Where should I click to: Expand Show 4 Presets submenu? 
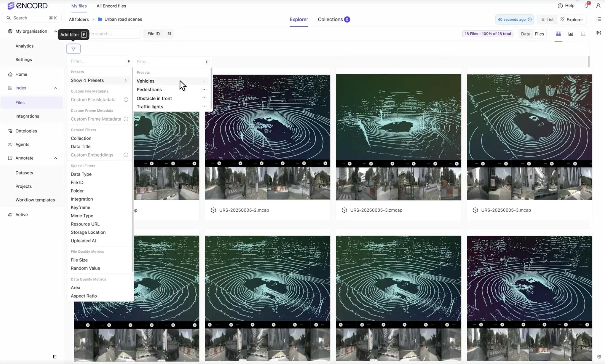(x=99, y=80)
